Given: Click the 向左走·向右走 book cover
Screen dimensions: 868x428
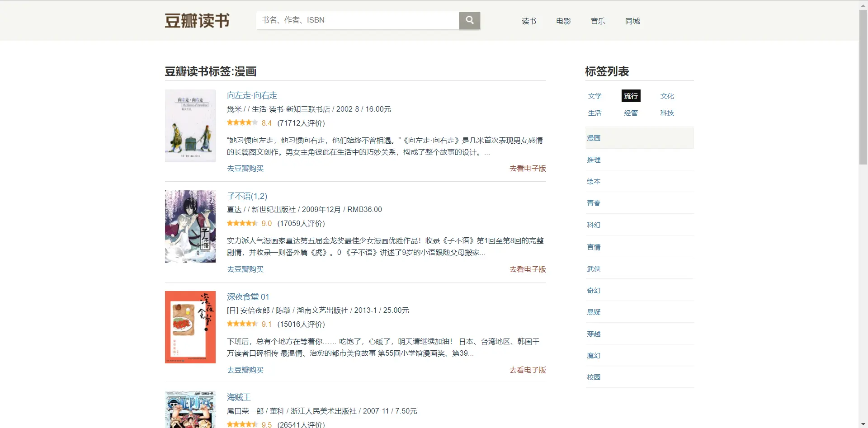Looking at the screenshot, I should click(190, 126).
